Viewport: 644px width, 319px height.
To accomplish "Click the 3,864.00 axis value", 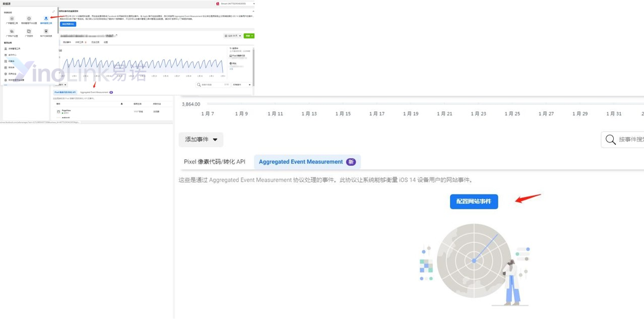I will point(191,104).
